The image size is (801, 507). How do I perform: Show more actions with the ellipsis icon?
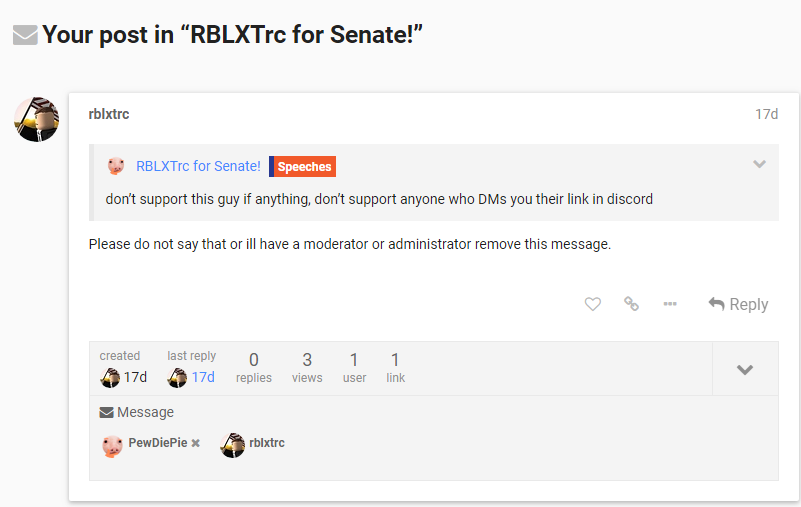[x=670, y=304]
